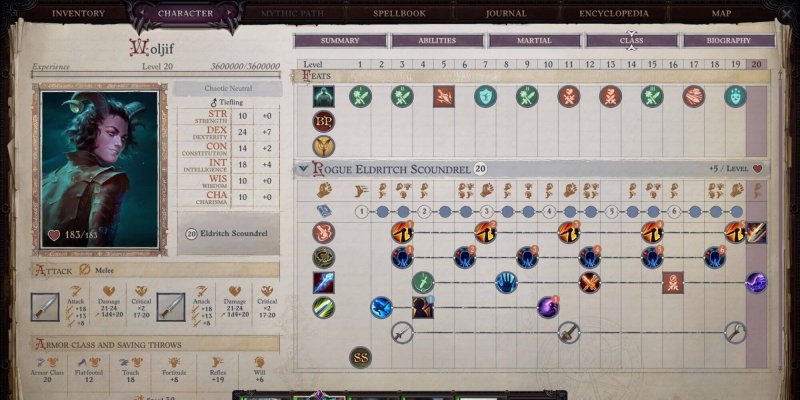800x400 pixels.
Task: Click the blue spellbook row icon
Action: click(x=323, y=211)
